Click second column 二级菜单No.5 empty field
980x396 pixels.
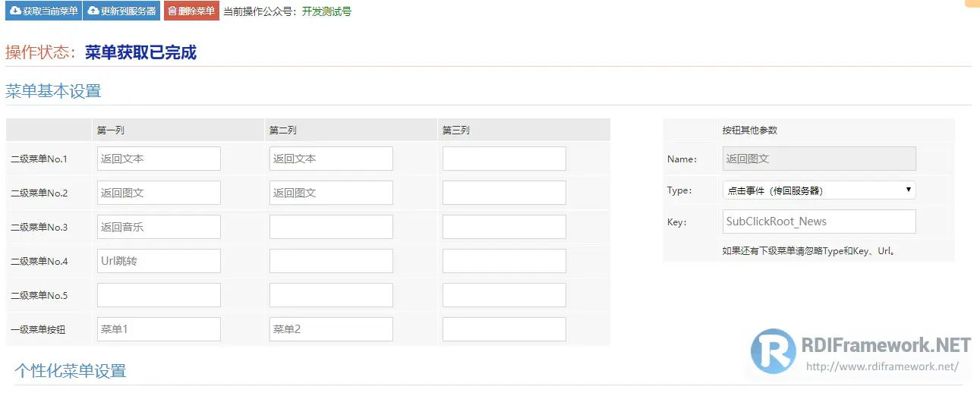[x=331, y=295]
